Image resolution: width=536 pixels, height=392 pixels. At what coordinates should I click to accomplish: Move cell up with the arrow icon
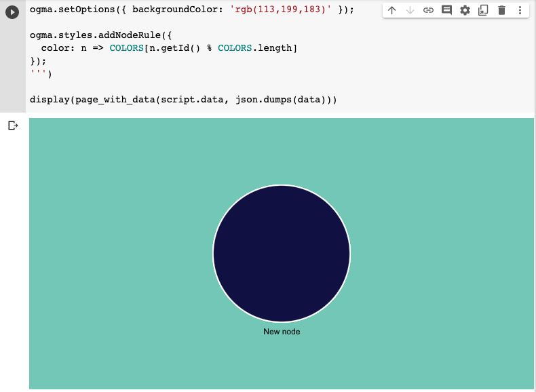(391, 10)
